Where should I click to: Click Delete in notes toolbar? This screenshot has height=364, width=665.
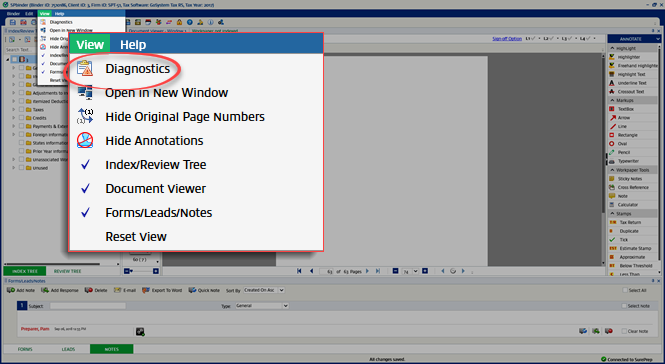pos(96,290)
